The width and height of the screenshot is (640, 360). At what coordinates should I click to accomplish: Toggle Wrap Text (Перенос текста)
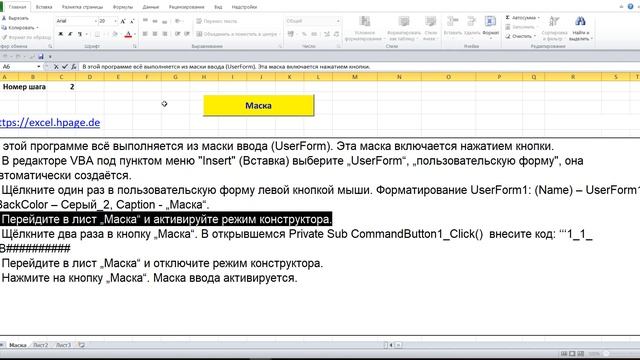[217, 21]
